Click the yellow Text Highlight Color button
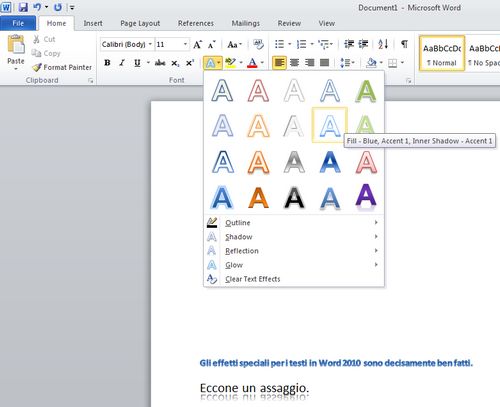The width and height of the screenshot is (500, 407). coord(230,63)
